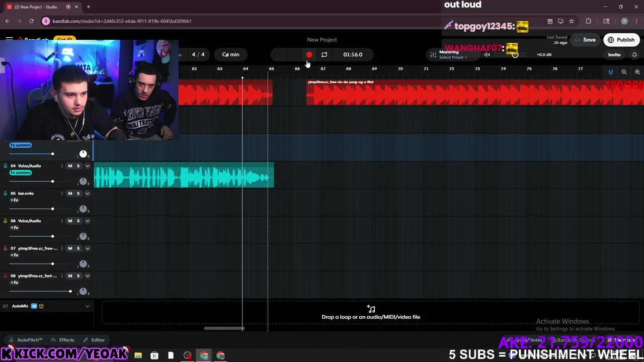Expand the AutoMix panel chevron
Viewport: 644px width, 362px height.
[x=87, y=306]
